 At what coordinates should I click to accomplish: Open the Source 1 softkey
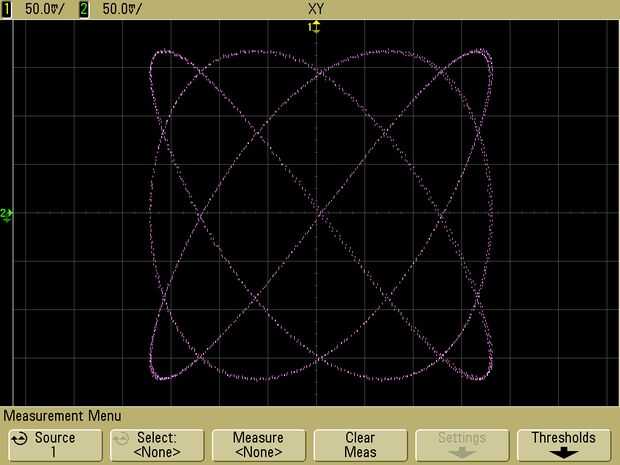(55, 445)
